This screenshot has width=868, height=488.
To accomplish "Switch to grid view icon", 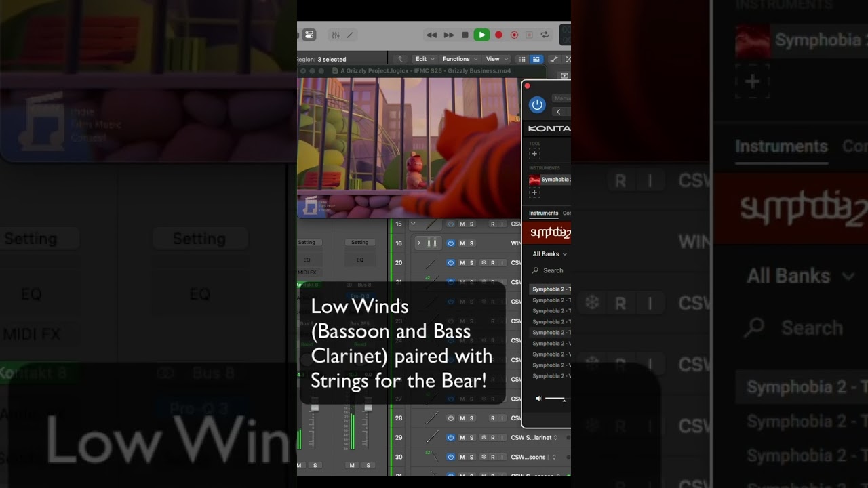I will (521, 59).
